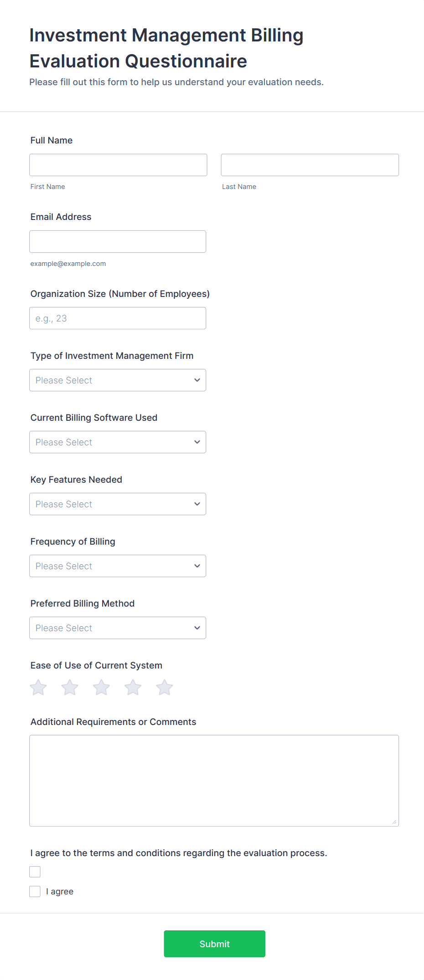424x980 pixels.
Task: Select the Email Address input box
Action: [118, 242]
